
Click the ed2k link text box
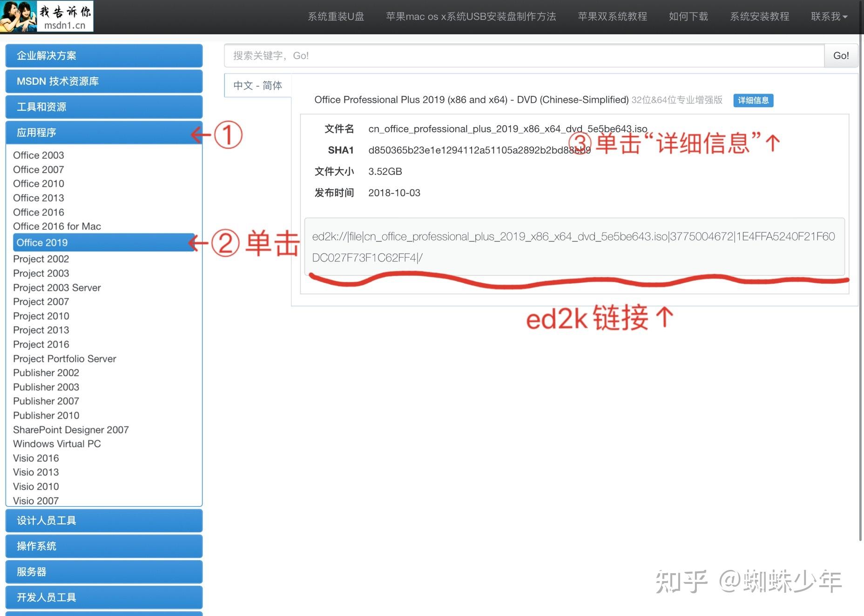(x=574, y=247)
